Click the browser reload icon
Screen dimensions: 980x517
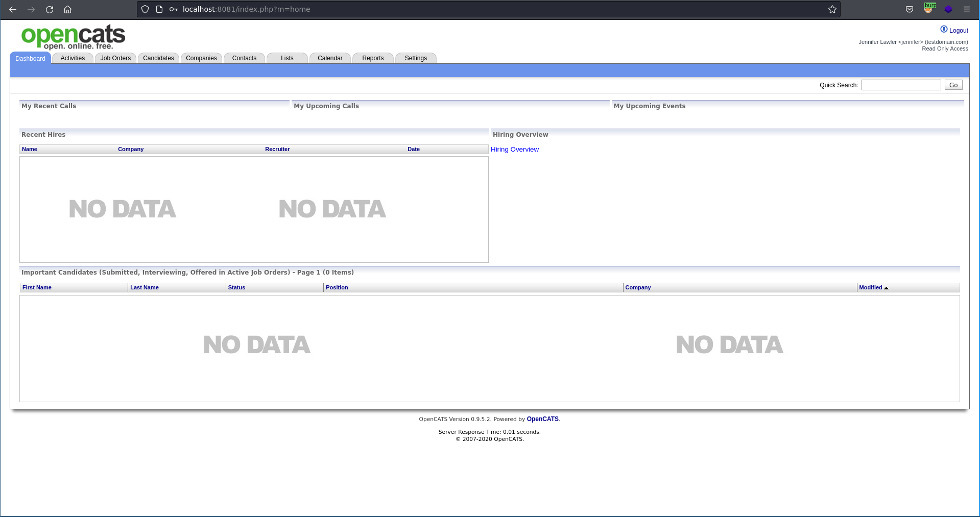coord(50,9)
